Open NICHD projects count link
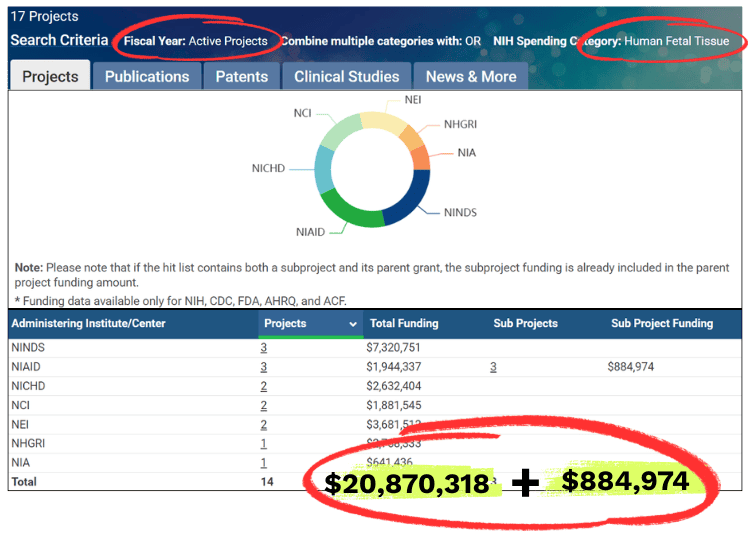This screenshot has width=750, height=535. (x=264, y=386)
